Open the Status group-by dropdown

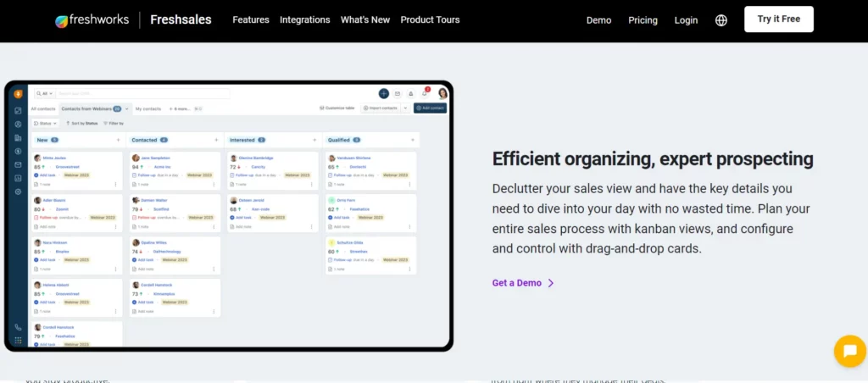(x=46, y=124)
